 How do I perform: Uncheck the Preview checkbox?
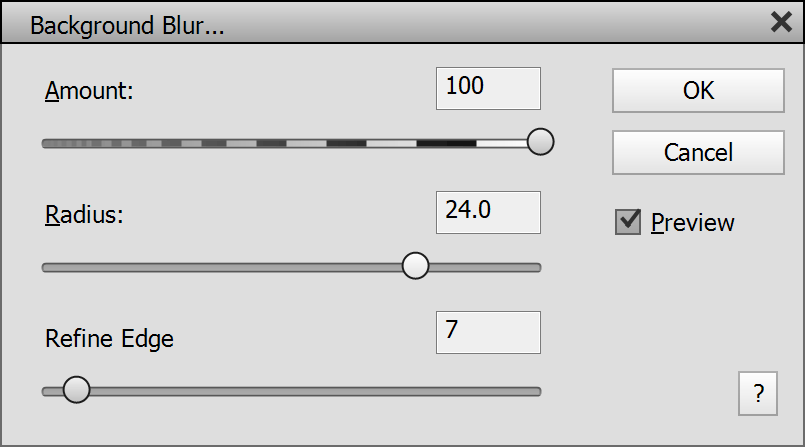[x=628, y=222]
